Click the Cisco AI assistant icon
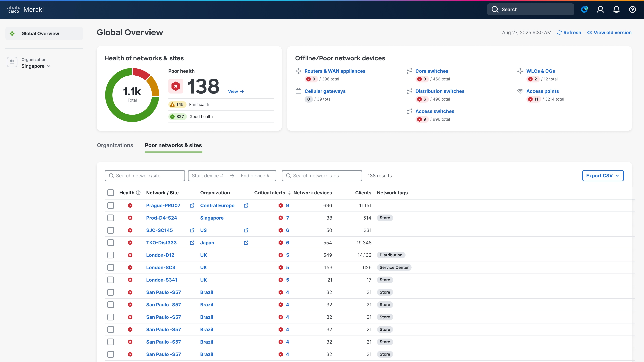 tap(584, 10)
